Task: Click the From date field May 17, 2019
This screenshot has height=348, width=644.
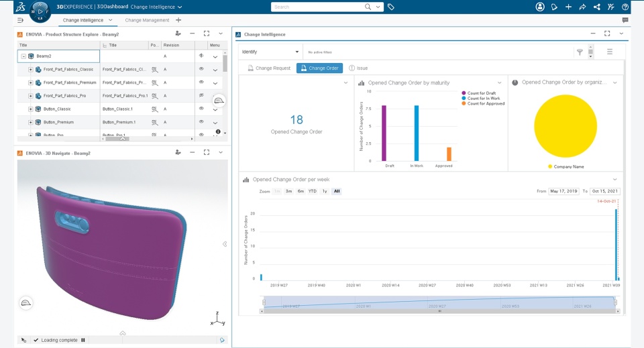Action: [563, 191]
